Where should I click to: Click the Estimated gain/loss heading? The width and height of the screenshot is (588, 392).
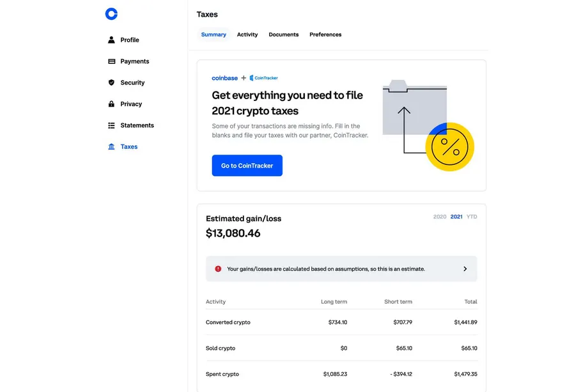244,219
